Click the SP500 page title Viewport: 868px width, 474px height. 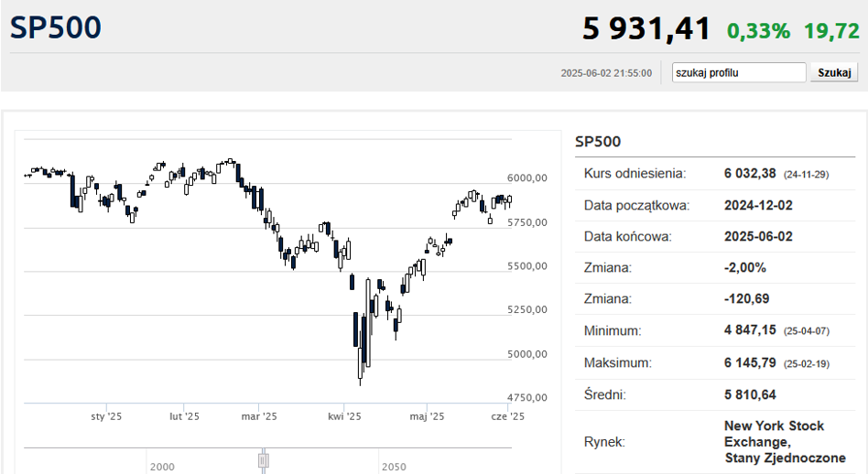pos(55,27)
